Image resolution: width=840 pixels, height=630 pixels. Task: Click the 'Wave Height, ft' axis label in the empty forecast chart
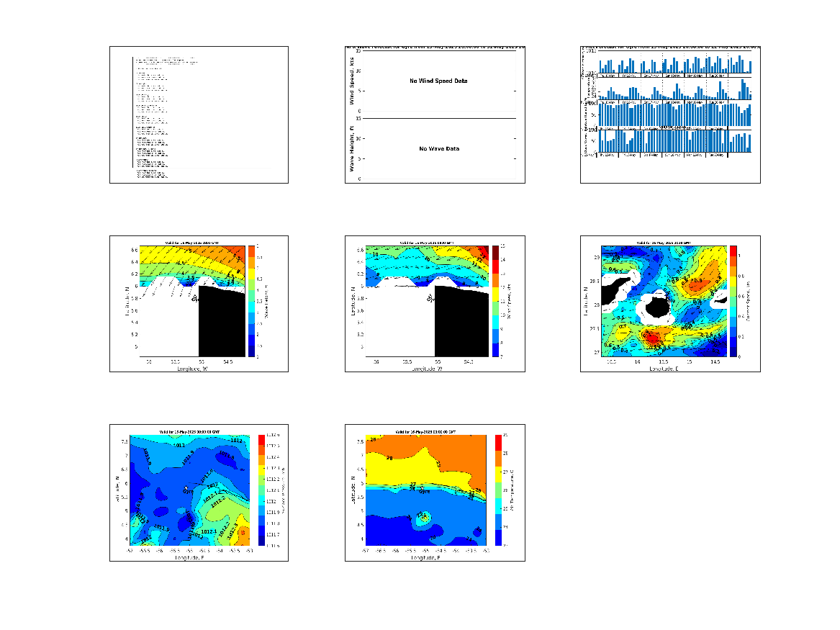[x=352, y=148]
